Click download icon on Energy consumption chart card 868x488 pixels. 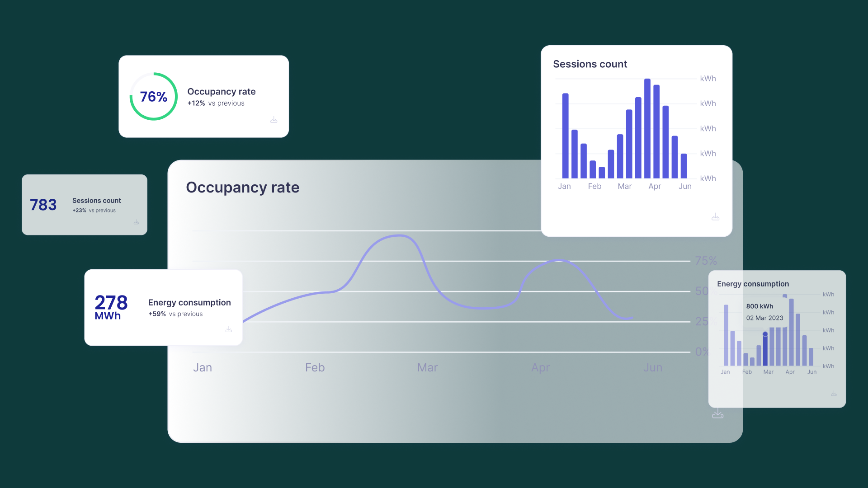point(834,394)
